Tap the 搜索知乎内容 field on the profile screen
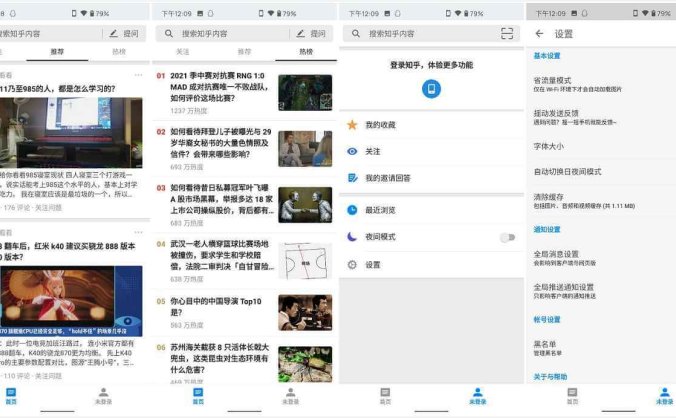Image resolution: width=676 pixels, height=418 pixels. 431,34
